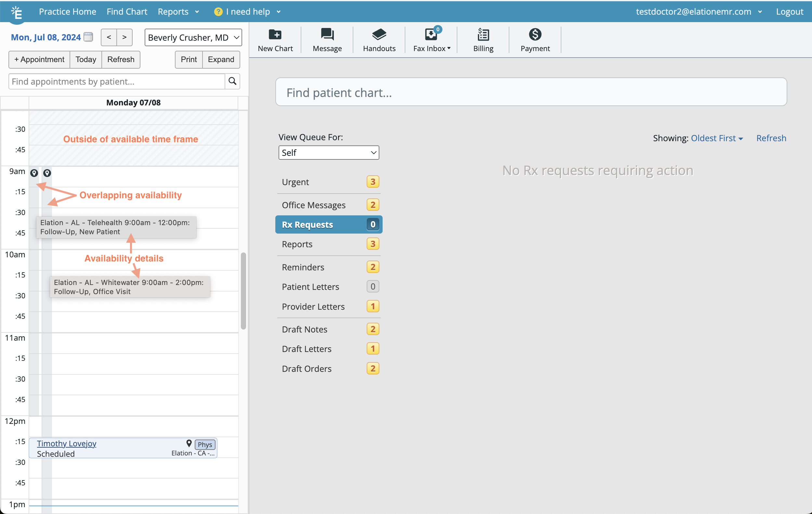Open the Payment dollar icon
Screen dimensions: 812x514
(x=535, y=34)
